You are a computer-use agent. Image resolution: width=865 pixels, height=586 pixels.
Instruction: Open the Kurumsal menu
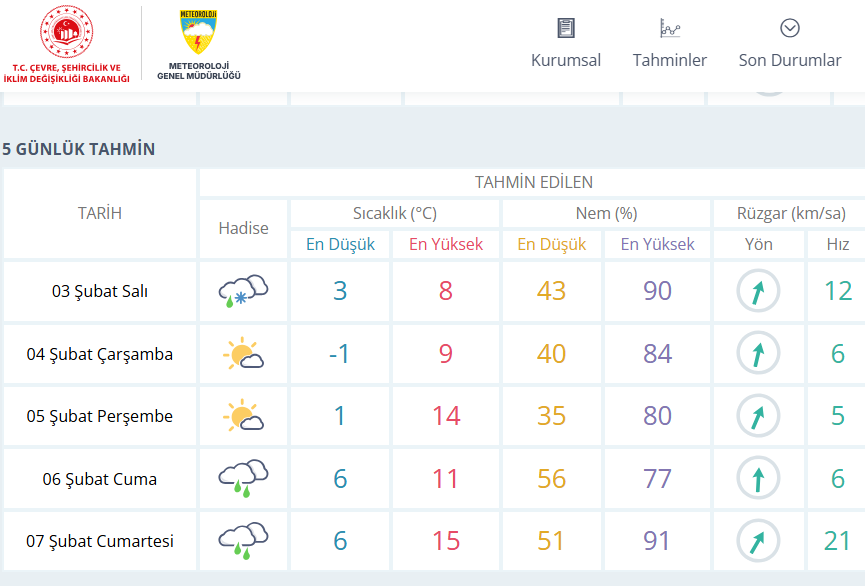(x=566, y=60)
